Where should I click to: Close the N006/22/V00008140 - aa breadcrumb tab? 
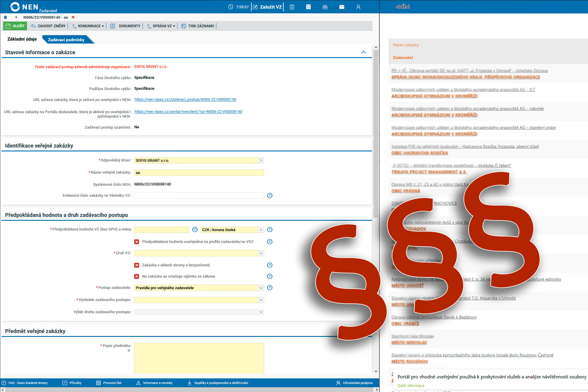click(x=73, y=17)
